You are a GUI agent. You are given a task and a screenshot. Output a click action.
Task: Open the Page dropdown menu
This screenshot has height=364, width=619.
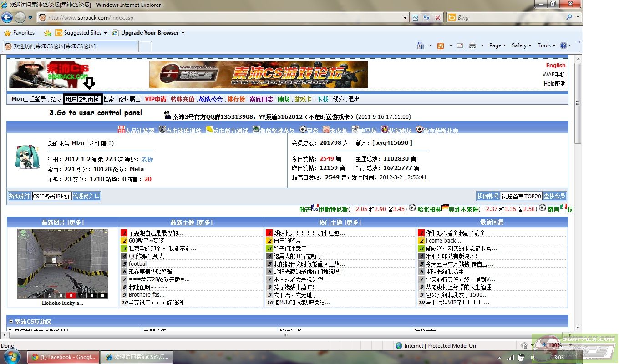[x=496, y=45]
